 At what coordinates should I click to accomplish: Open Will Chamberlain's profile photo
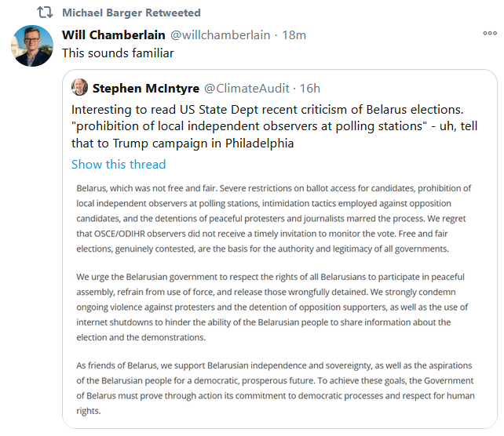(x=31, y=46)
